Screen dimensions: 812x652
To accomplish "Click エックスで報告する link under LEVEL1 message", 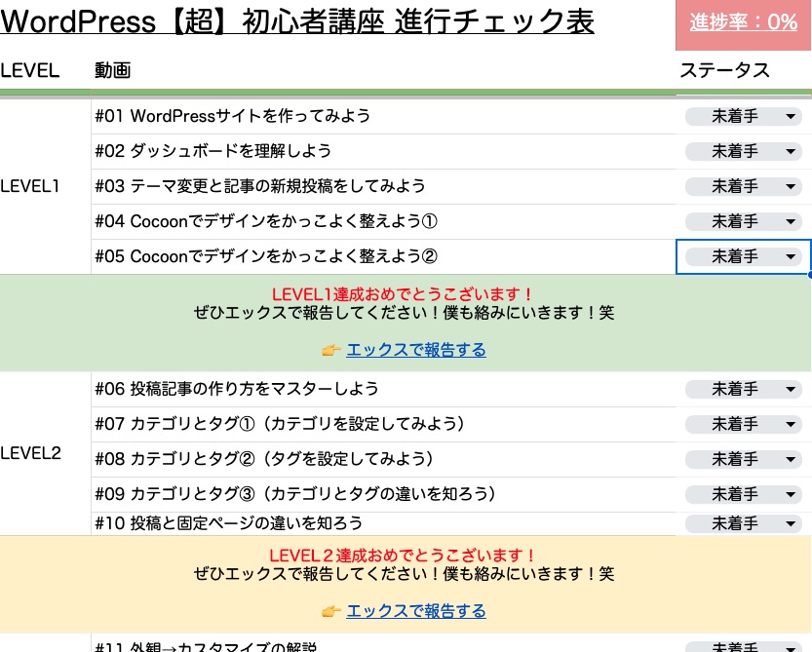I will click(416, 350).
